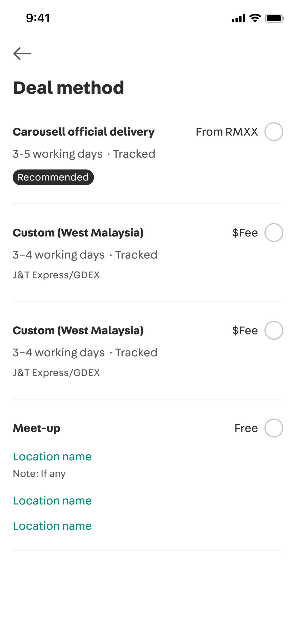Tap the Carousell official delivery title

[84, 132]
